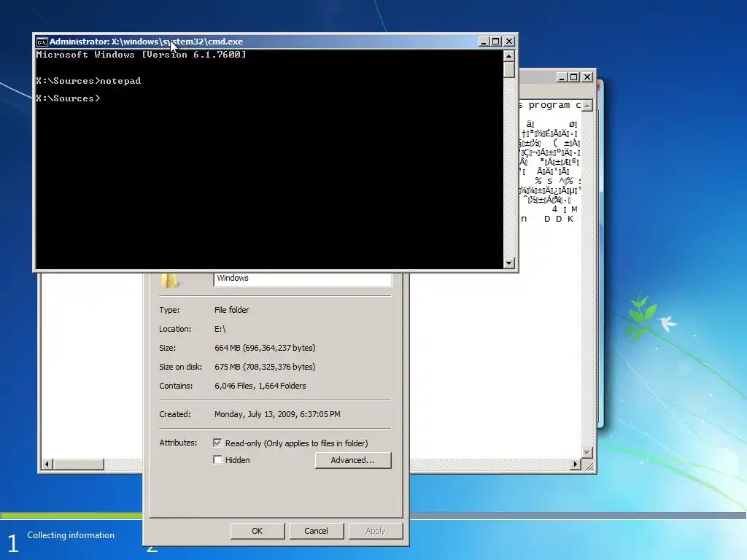Viewport: 747px width, 560px height.
Task: Cancel the Properties dialog
Action: pos(317,531)
